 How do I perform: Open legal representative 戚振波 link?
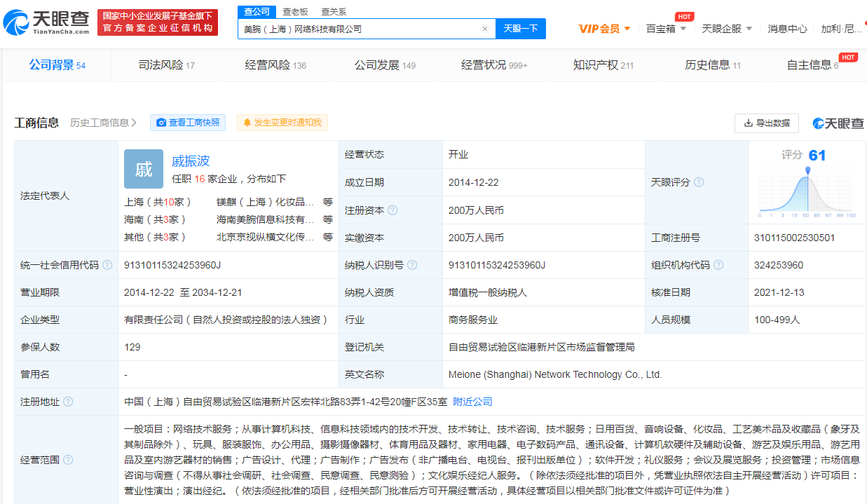coord(191,161)
